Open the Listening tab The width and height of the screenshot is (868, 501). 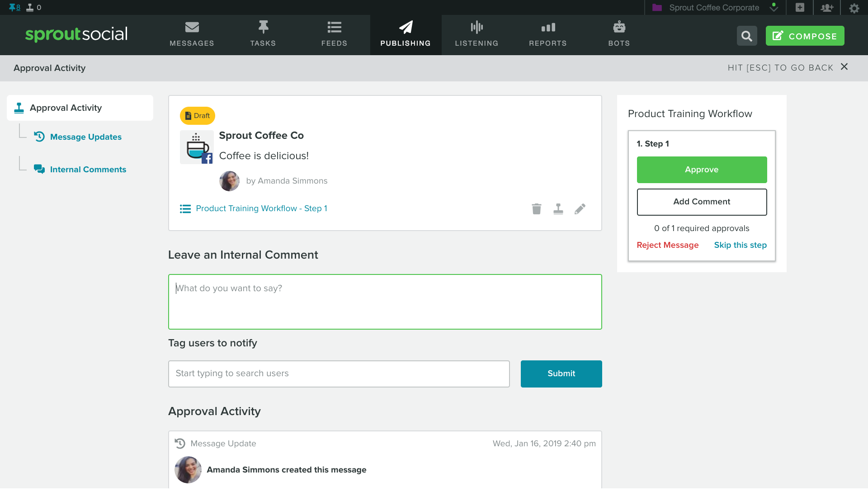pyautogui.click(x=476, y=35)
